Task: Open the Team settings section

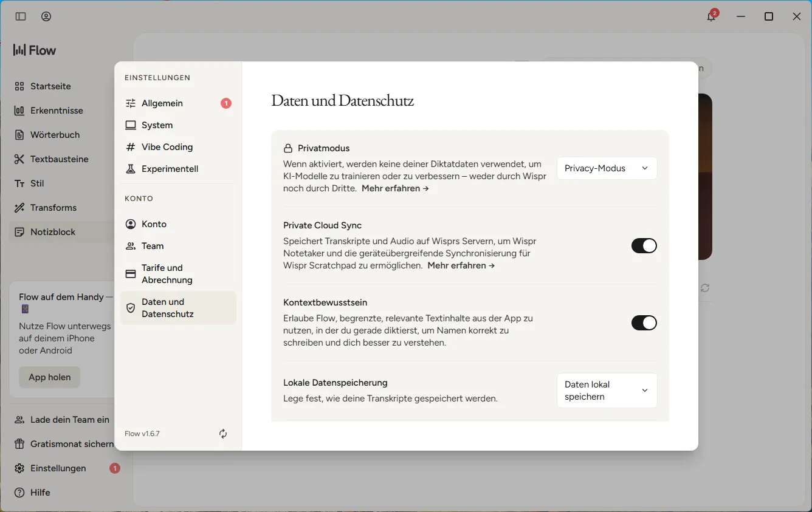Action: coord(178,246)
